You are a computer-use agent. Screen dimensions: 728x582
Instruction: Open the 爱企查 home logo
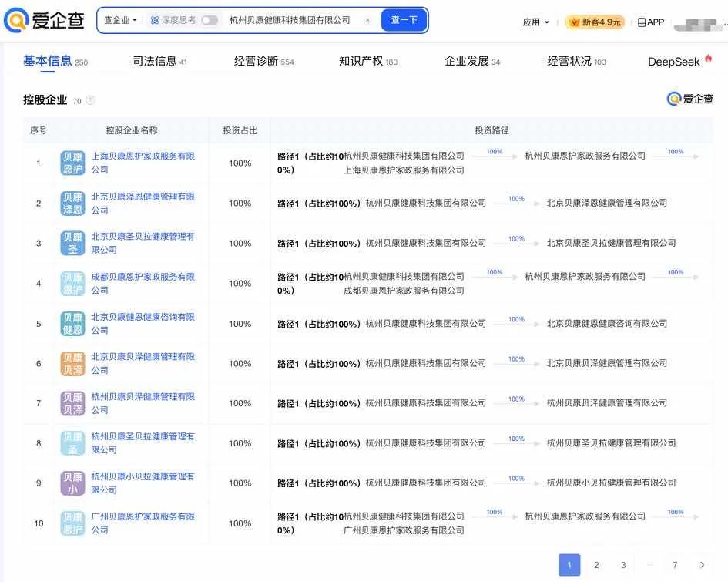point(45,21)
